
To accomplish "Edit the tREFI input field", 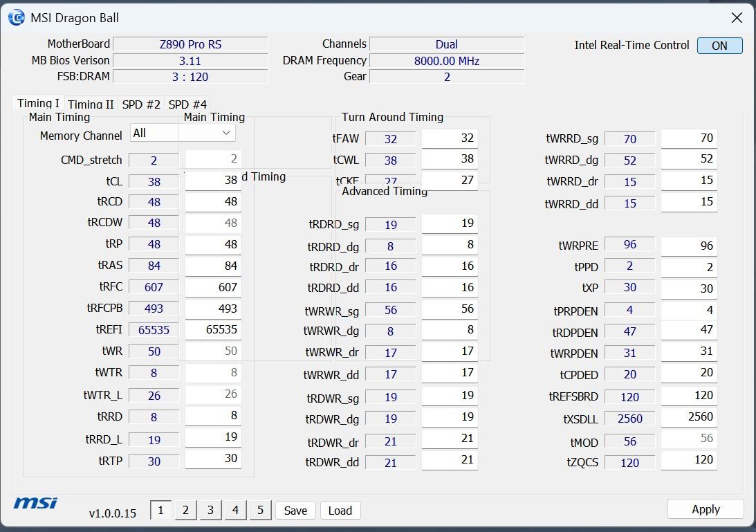I will pyautogui.click(x=213, y=330).
